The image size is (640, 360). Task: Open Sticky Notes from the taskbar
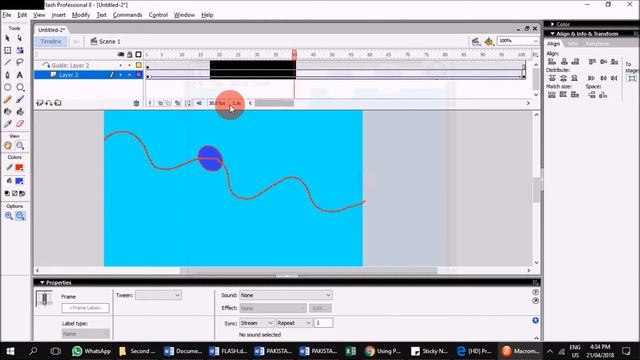(429, 351)
